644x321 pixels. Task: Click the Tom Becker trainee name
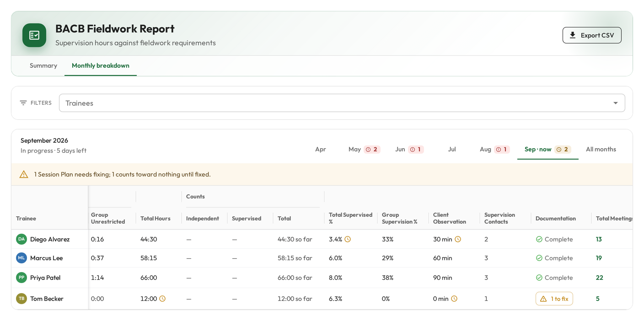coord(47,299)
